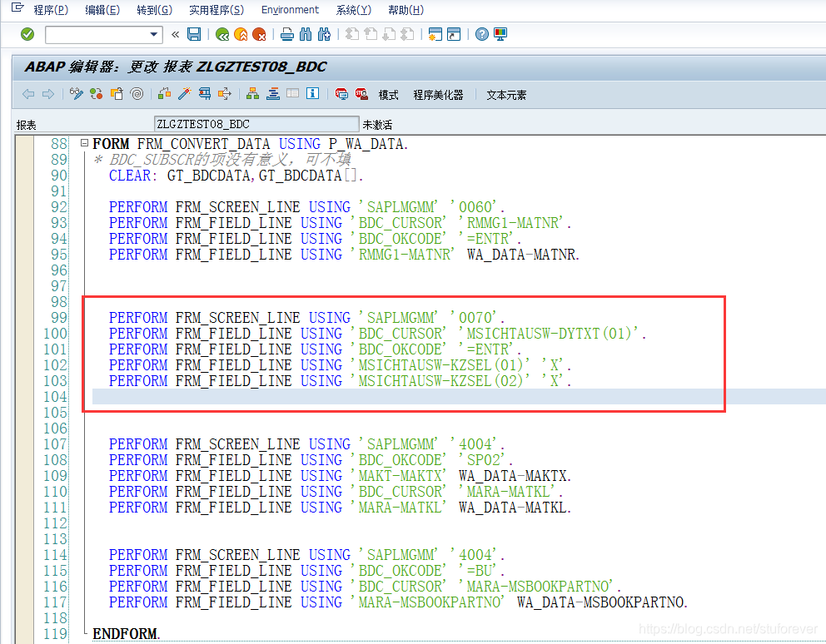Set or delete session breakpoint stop icon
This screenshot has width=826, height=644.
click(341, 94)
